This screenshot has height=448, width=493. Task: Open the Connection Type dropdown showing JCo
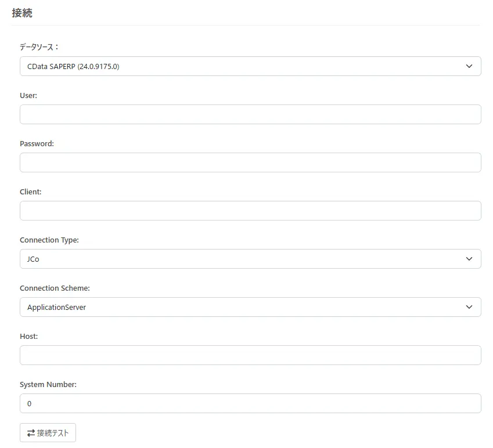[x=250, y=259]
